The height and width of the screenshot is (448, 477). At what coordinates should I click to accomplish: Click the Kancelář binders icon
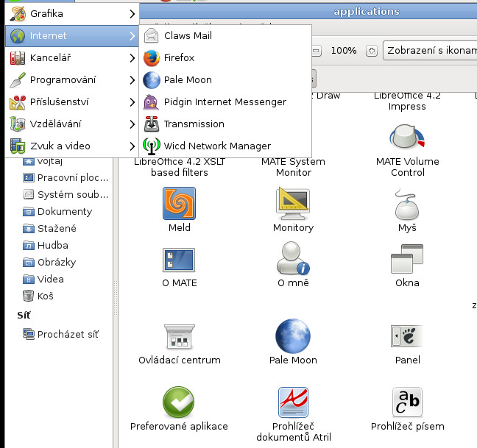point(18,58)
